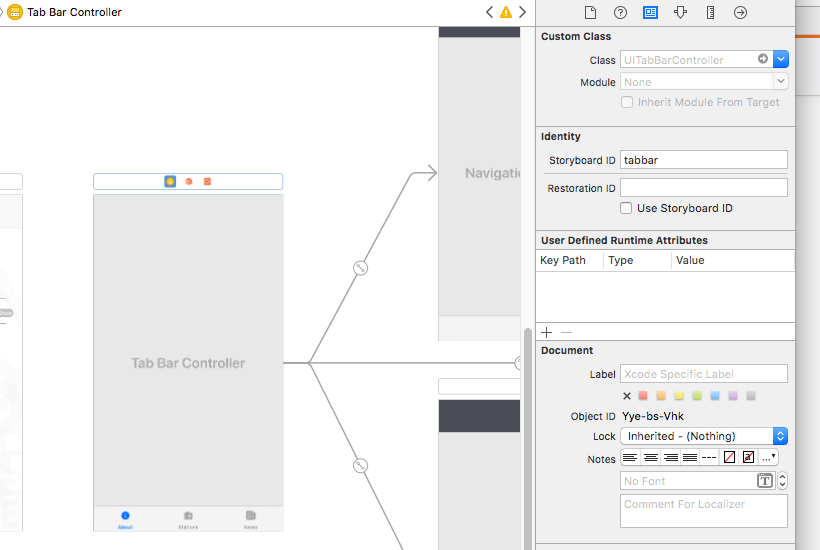Open the Quick Help inspector
This screenshot has height=550, width=820.
(x=620, y=13)
